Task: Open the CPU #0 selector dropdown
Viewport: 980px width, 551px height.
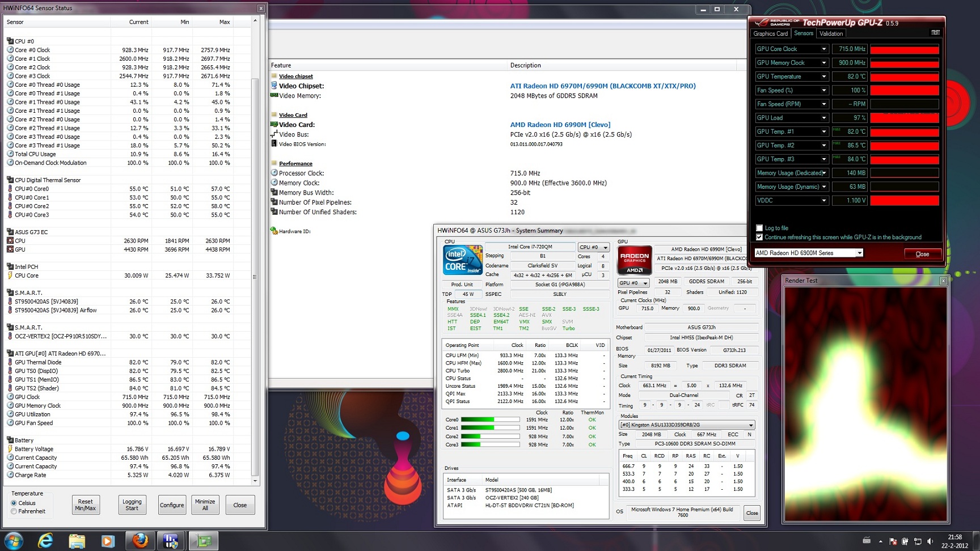Action: click(x=594, y=247)
